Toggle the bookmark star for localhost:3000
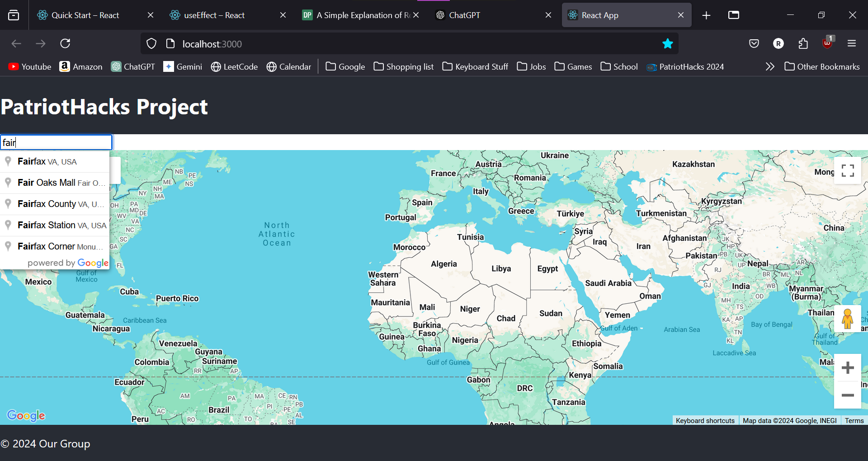 point(668,43)
